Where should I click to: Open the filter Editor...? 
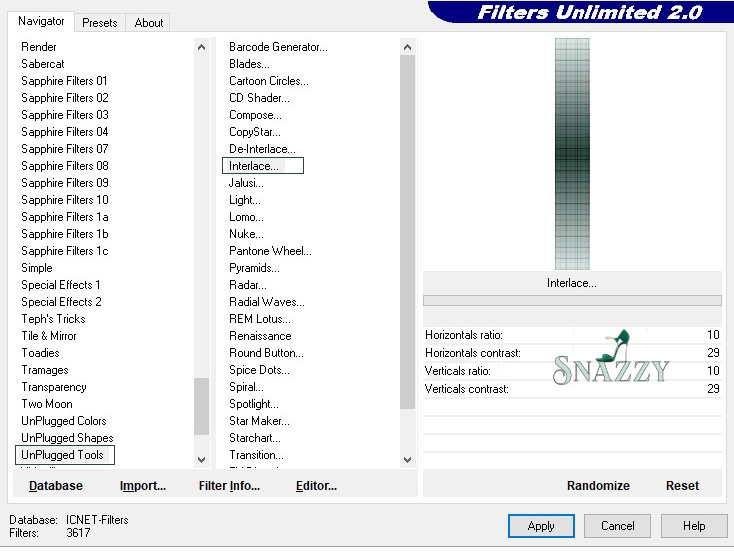[316, 486]
